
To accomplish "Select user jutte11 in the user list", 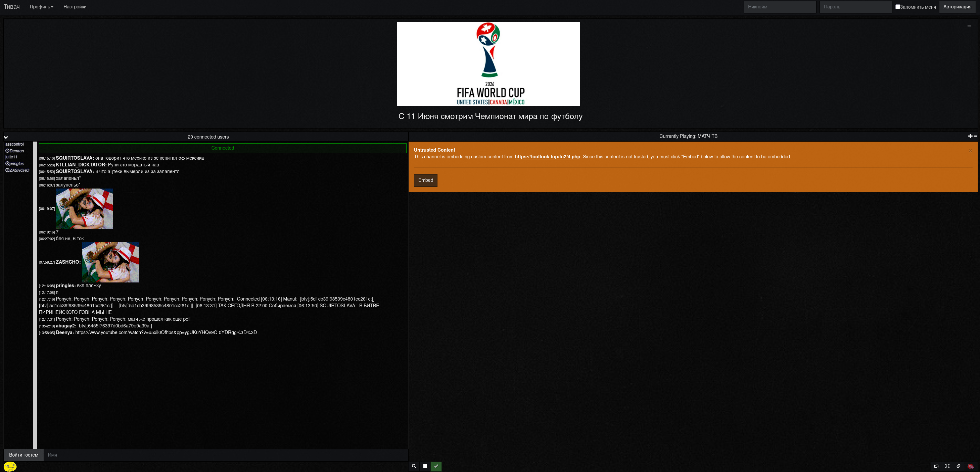I will [x=11, y=157].
